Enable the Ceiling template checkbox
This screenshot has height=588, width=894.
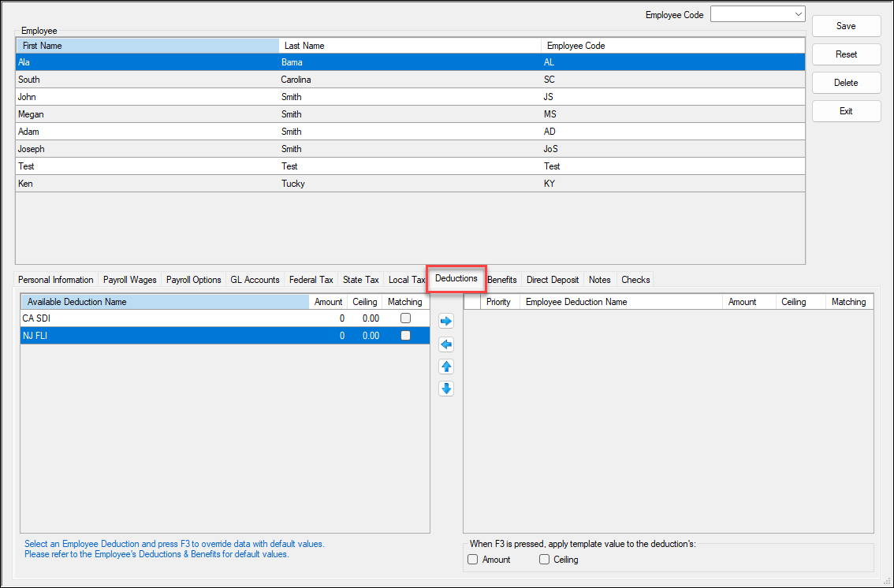coord(545,560)
